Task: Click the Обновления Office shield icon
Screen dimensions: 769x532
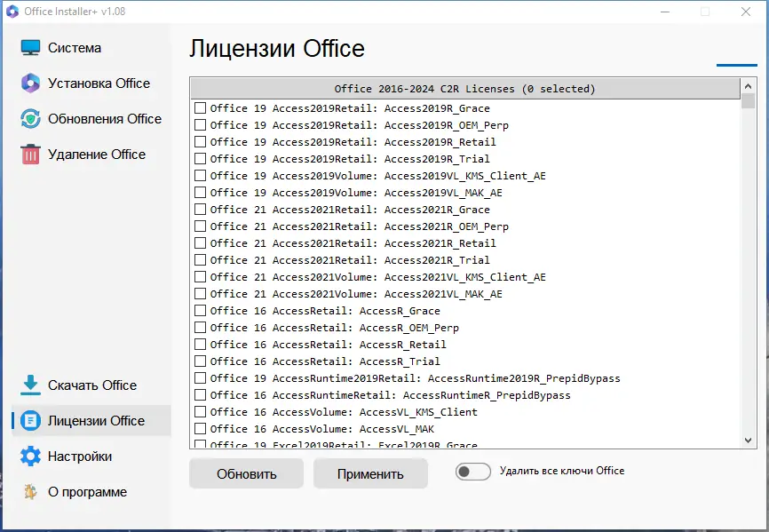Action: click(x=31, y=119)
